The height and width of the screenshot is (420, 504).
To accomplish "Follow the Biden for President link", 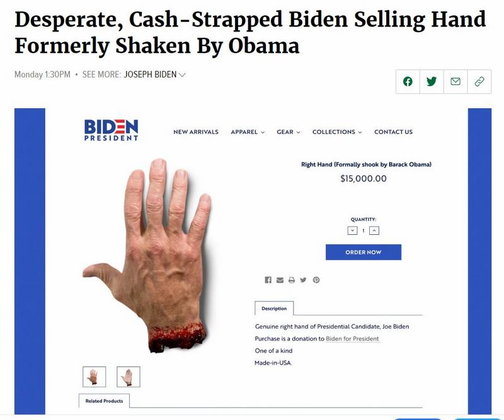I will (x=352, y=339).
